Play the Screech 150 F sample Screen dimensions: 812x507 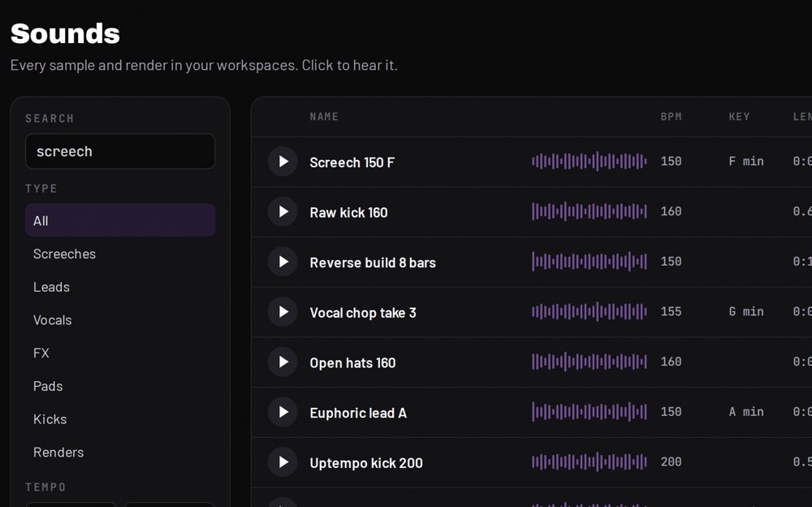[283, 162]
